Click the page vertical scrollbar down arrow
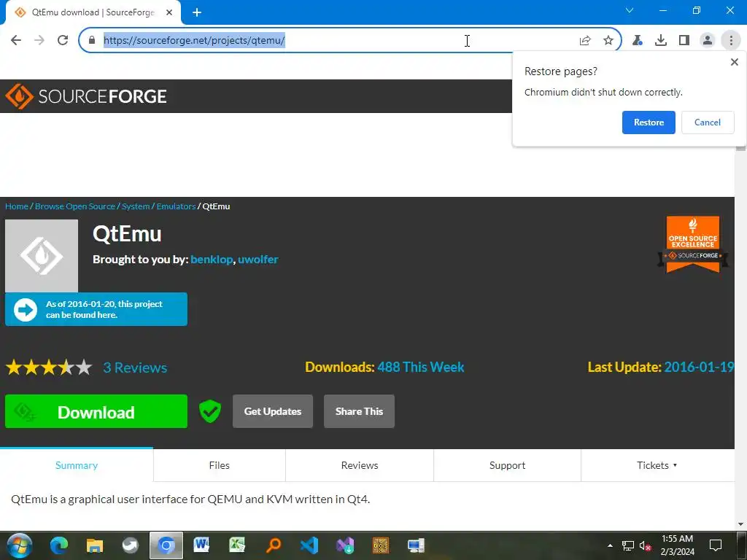The image size is (747, 560). point(740,524)
